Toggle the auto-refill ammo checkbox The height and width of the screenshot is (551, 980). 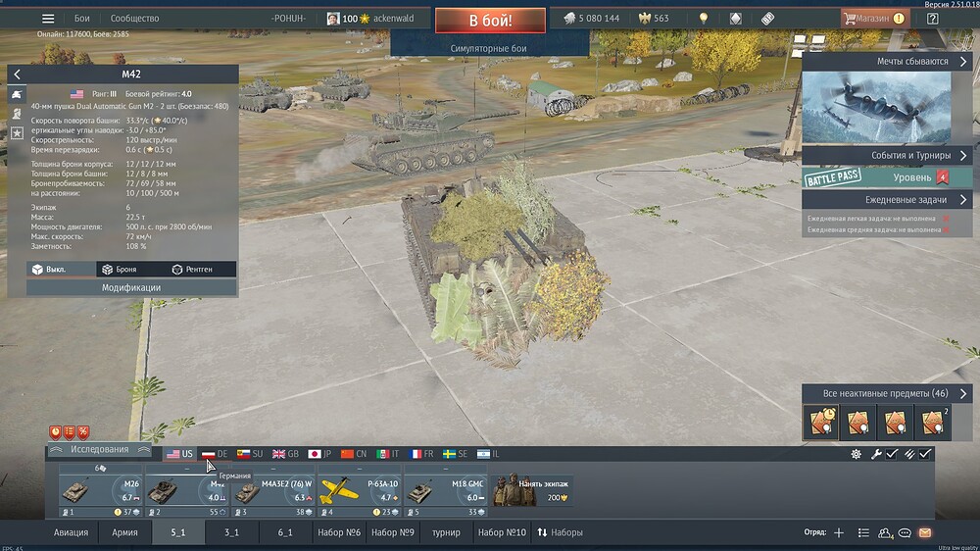coord(924,454)
